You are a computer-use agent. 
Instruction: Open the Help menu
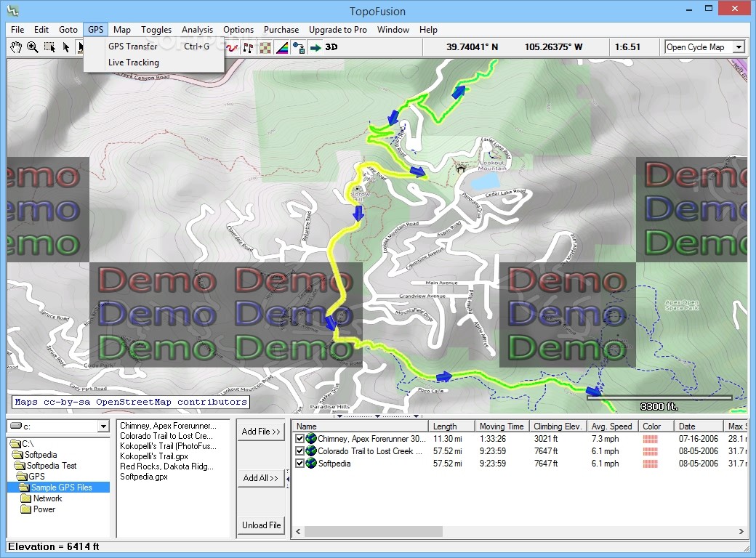(x=428, y=29)
